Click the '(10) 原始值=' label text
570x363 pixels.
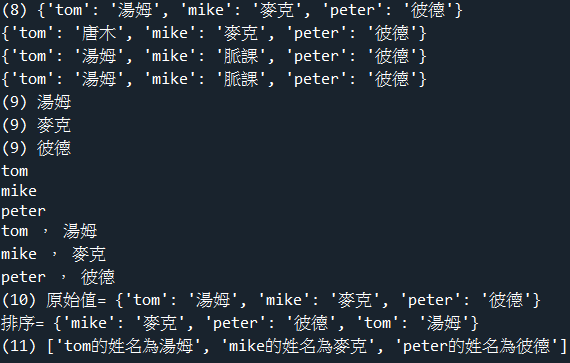pos(54,300)
